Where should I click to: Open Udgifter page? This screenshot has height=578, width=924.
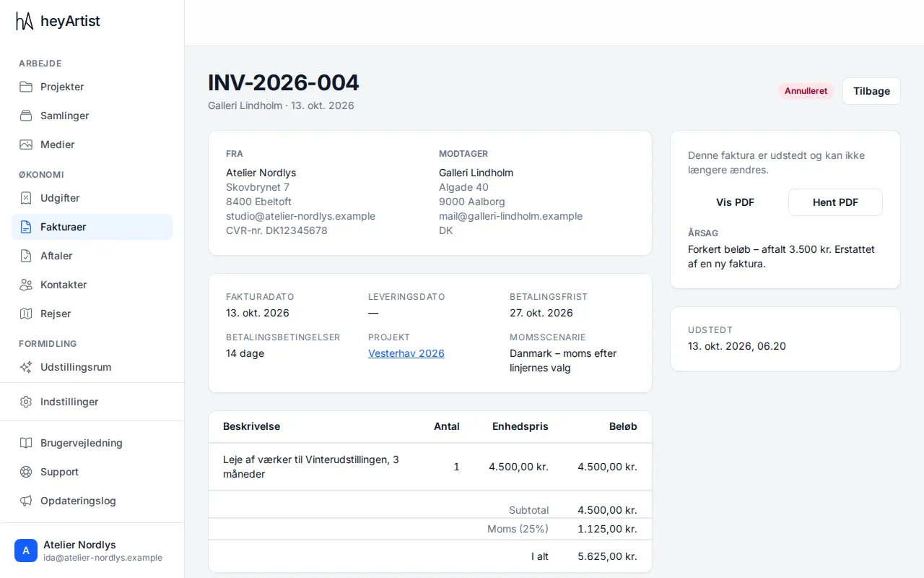point(92,198)
